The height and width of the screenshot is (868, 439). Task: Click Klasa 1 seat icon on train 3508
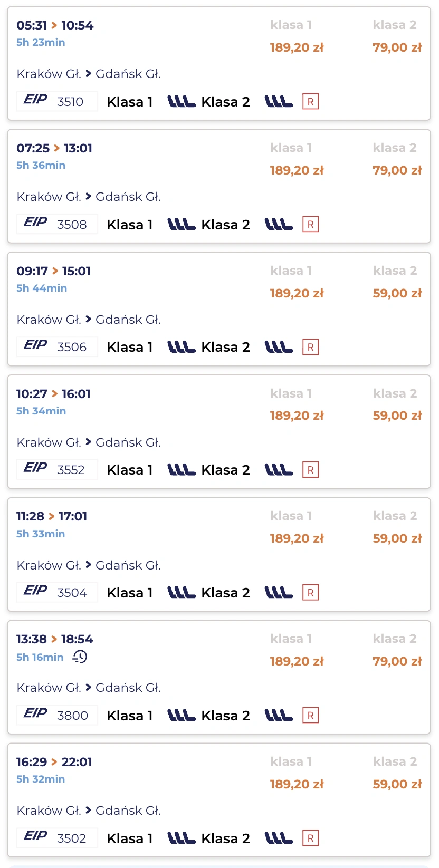pyautogui.click(x=181, y=225)
